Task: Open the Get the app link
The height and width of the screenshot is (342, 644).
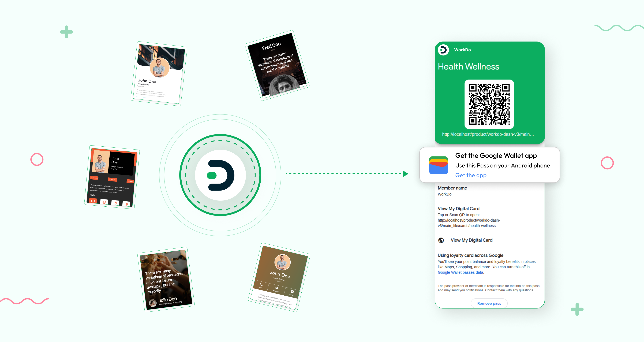Action: tap(471, 175)
